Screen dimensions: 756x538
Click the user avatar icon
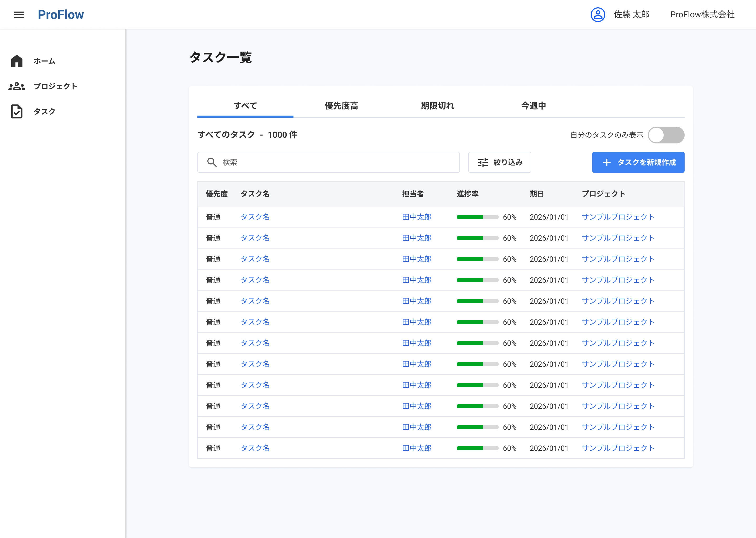(x=598, y=14)
